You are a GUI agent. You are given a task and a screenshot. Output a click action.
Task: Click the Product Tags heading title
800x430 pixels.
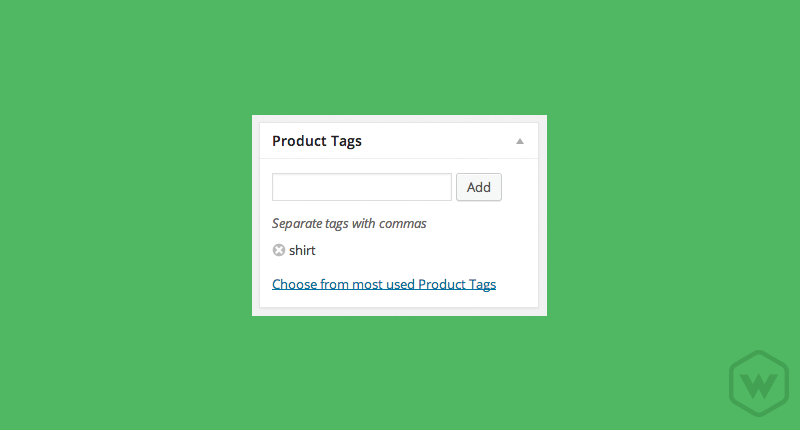tap(317, 141)
